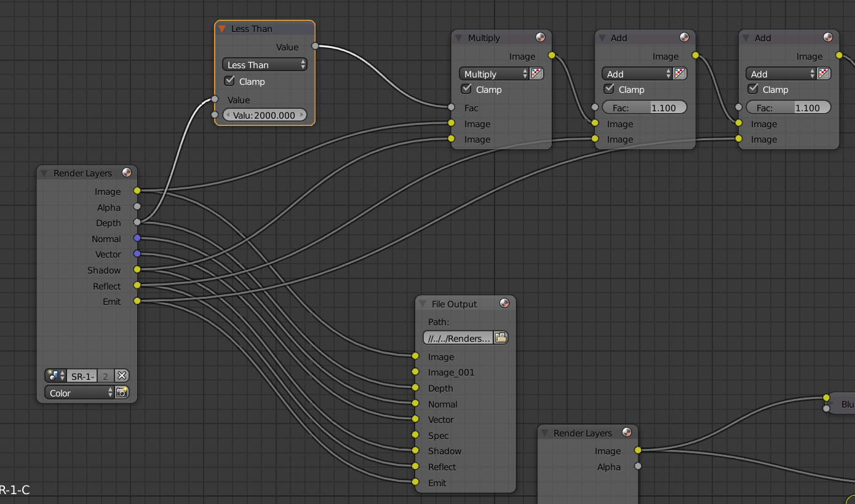Viewport: 855px width, 504px height.
Task: Toggle the alpha icon in the Multiply node
Action: pos(536,74)
